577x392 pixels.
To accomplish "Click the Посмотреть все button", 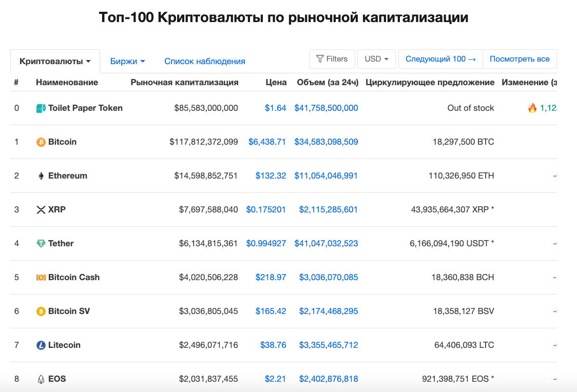I will pos(520,59).
